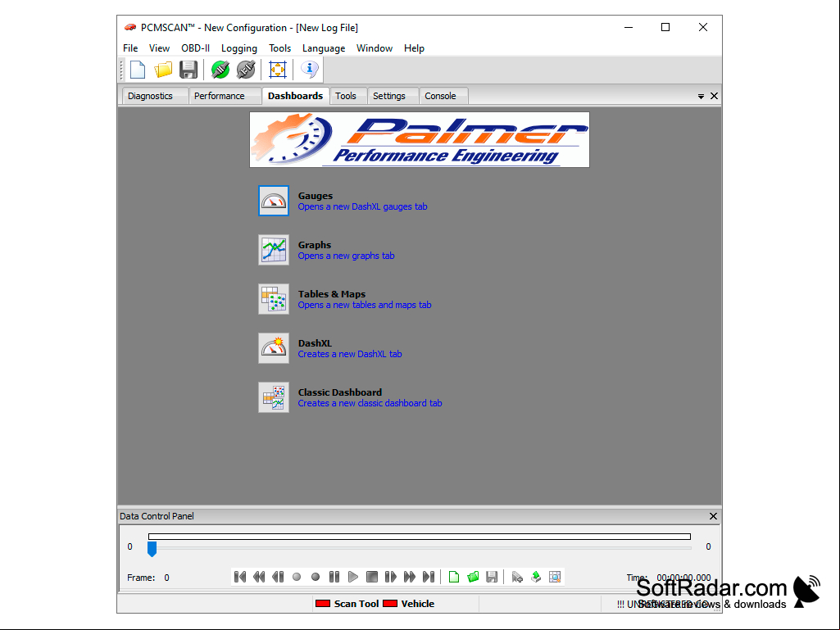This screenshot has height=630, width=840.
Task: Click the New file toolbar icon
Action: click(138, 70)
